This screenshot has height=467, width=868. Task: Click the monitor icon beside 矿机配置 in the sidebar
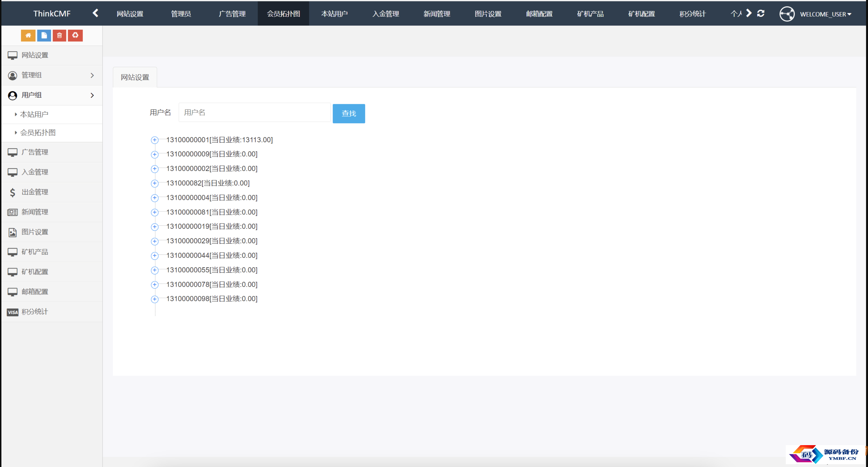[13, 272]
